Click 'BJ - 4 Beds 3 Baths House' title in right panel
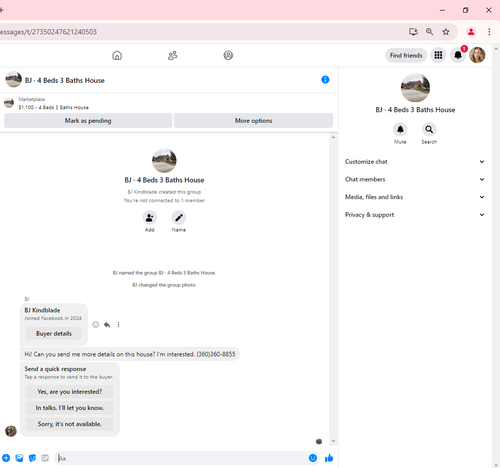 [x=415, y=110]
